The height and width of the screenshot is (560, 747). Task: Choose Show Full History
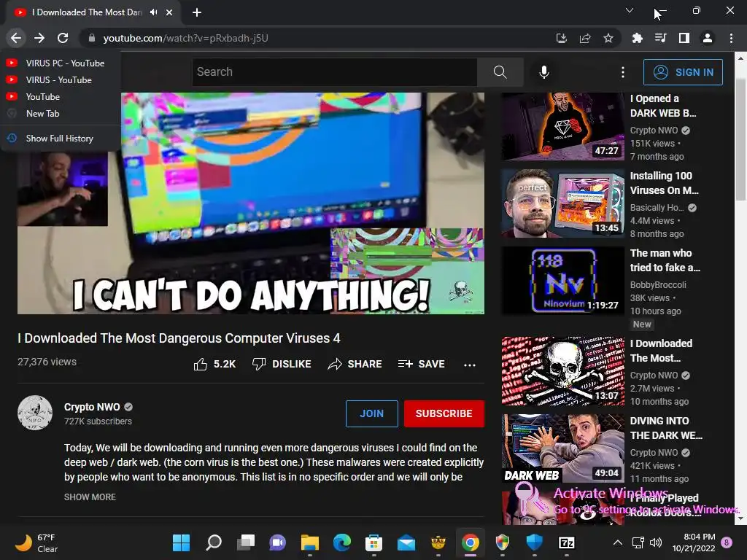[x=60, y=138]
